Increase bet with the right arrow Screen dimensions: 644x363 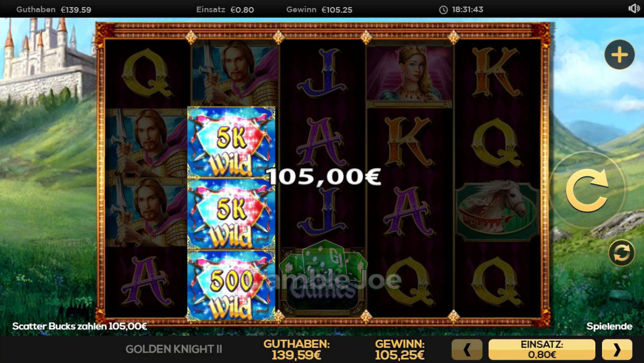click(x=617, y=350)
